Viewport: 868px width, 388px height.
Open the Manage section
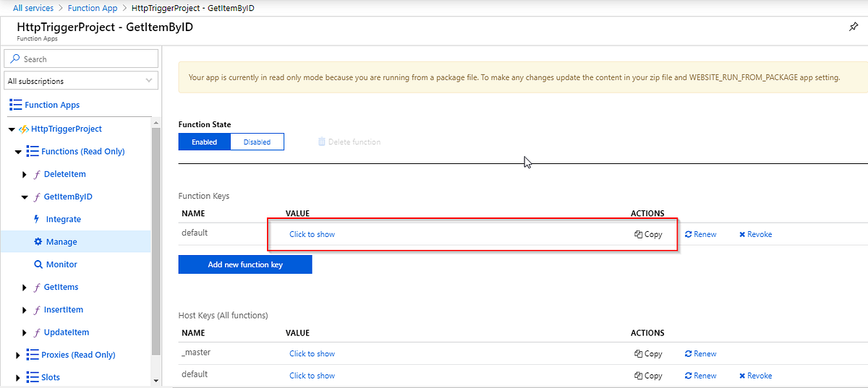tap(61, 242)
